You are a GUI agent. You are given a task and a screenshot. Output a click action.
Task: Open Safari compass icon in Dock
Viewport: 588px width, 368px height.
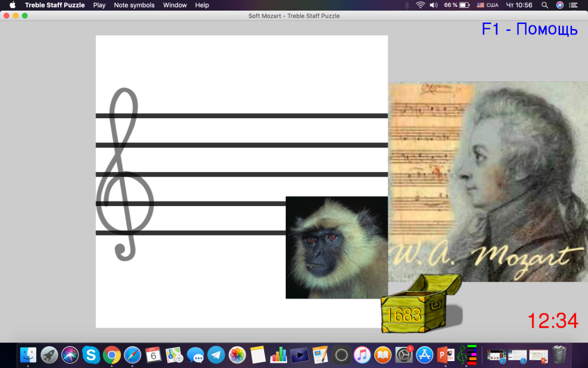coord(133,354)
